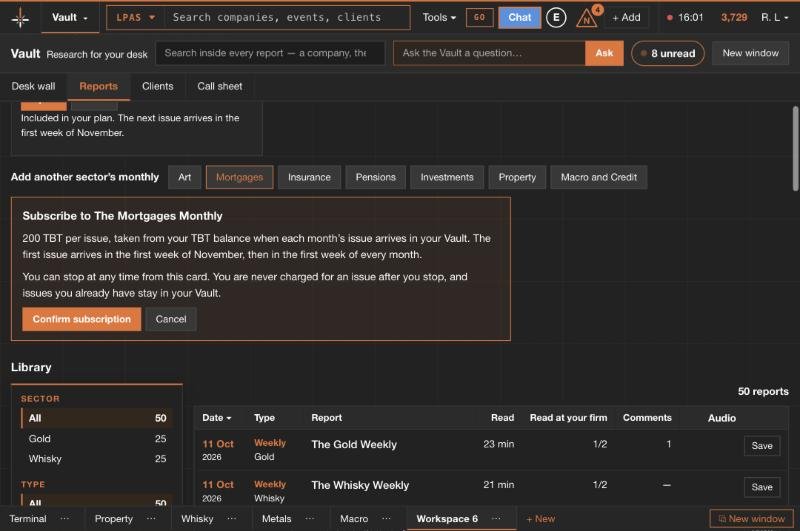Open the Whisky tab options ellipsis
The width and height of the screenshot is (800, 531).
[232, 518]
